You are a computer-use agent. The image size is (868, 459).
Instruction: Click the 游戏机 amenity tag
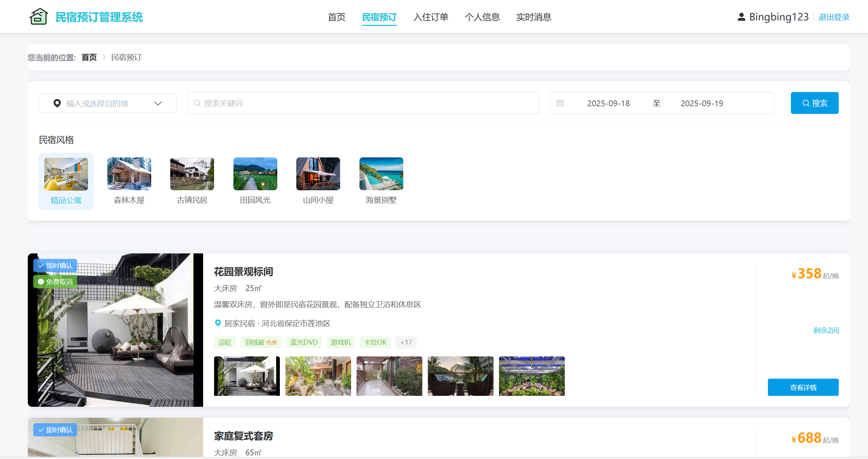point(341,342)
